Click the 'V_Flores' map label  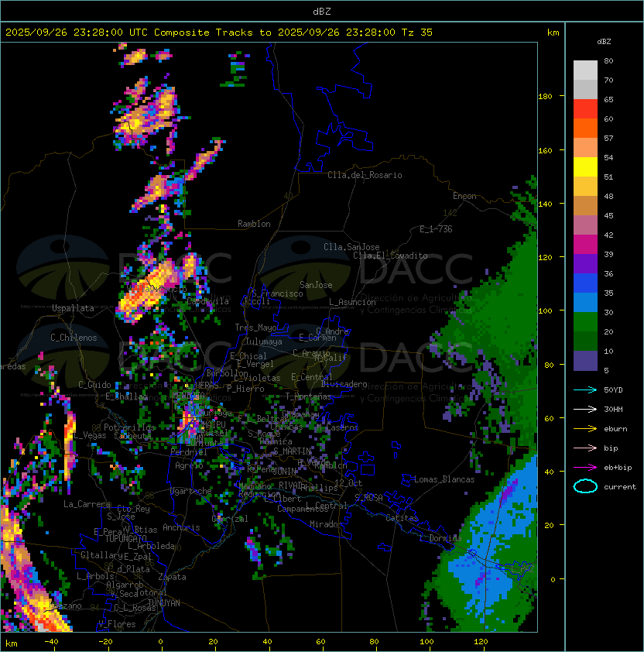[117, 624]
